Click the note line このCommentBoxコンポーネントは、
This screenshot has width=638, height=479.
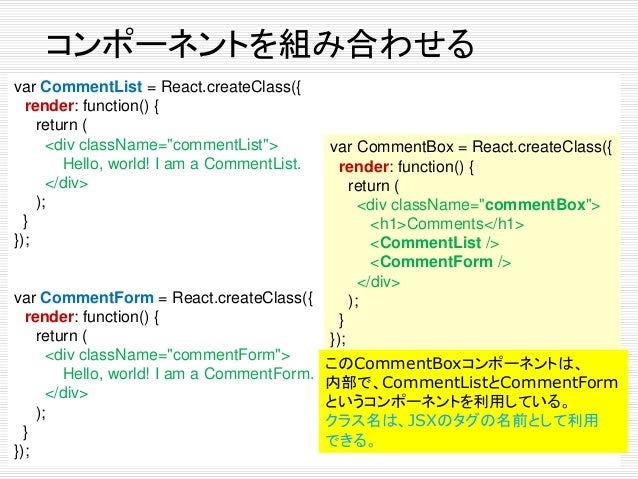[x=452, y=363]
